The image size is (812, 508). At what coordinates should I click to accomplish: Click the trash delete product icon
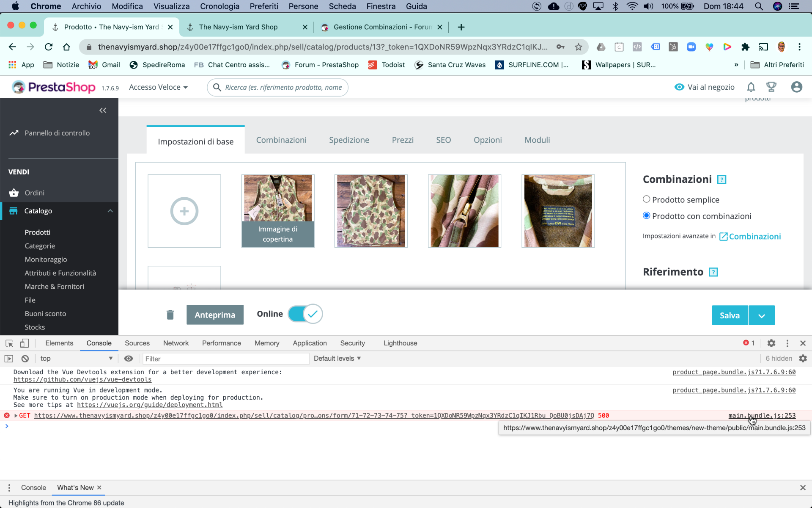[x=170, y=315]
